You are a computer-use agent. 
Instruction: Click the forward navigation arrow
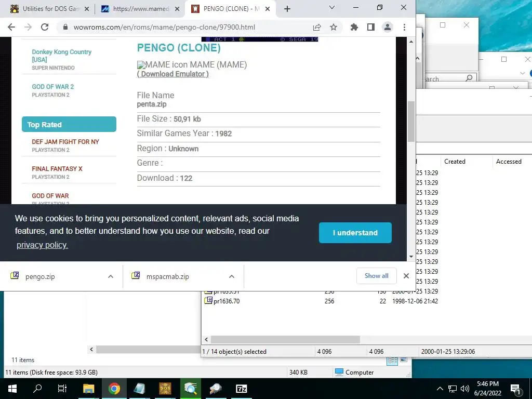[28, 27]
